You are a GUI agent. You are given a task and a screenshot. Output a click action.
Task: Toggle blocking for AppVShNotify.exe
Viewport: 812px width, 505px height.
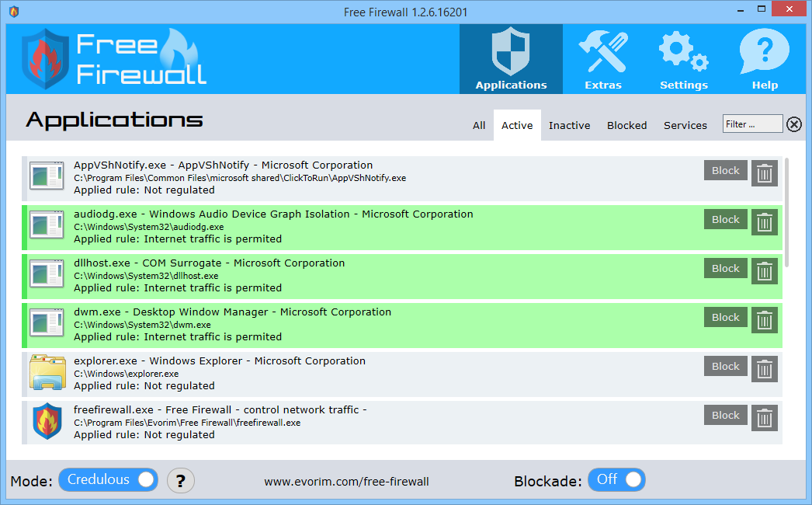tap(725, 170)
